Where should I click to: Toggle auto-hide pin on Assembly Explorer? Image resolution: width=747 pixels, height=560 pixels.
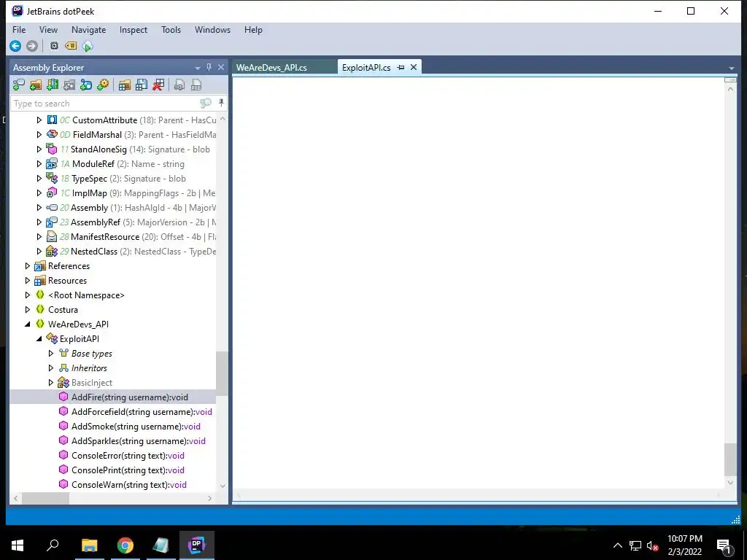[209, 67]
